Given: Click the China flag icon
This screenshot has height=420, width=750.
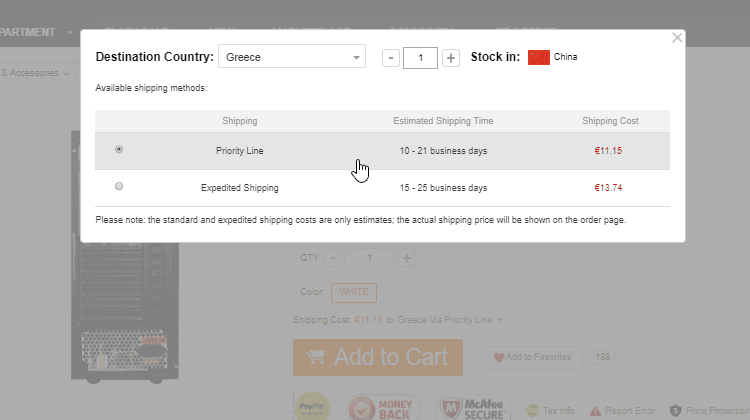Looking at the screenshot, I should 539,57.
